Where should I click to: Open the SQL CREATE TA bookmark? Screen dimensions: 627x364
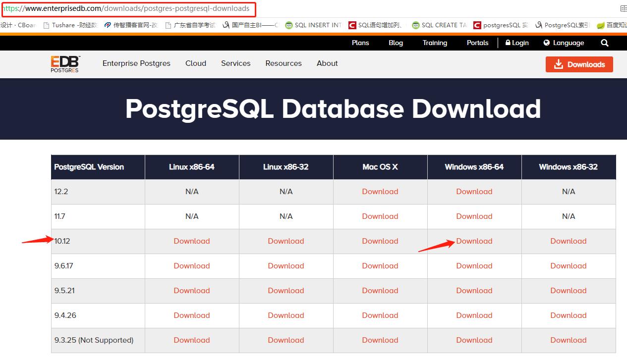pos(439,25)
